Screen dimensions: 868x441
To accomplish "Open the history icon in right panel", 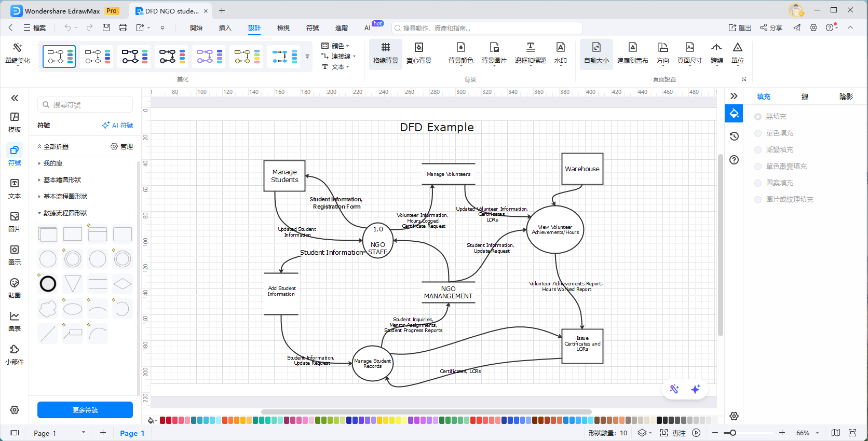I will tap(734, 136).
